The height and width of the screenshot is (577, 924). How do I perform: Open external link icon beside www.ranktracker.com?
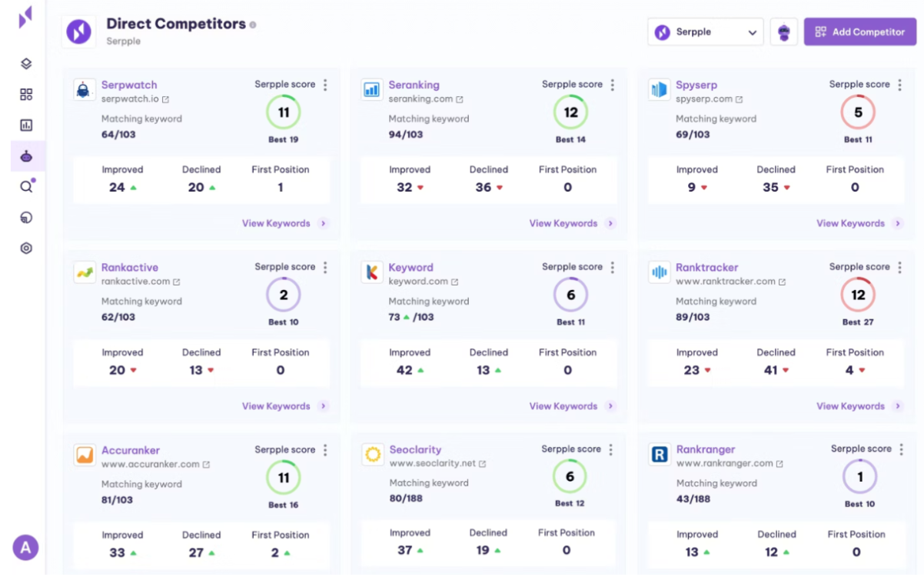click(783, 282)
